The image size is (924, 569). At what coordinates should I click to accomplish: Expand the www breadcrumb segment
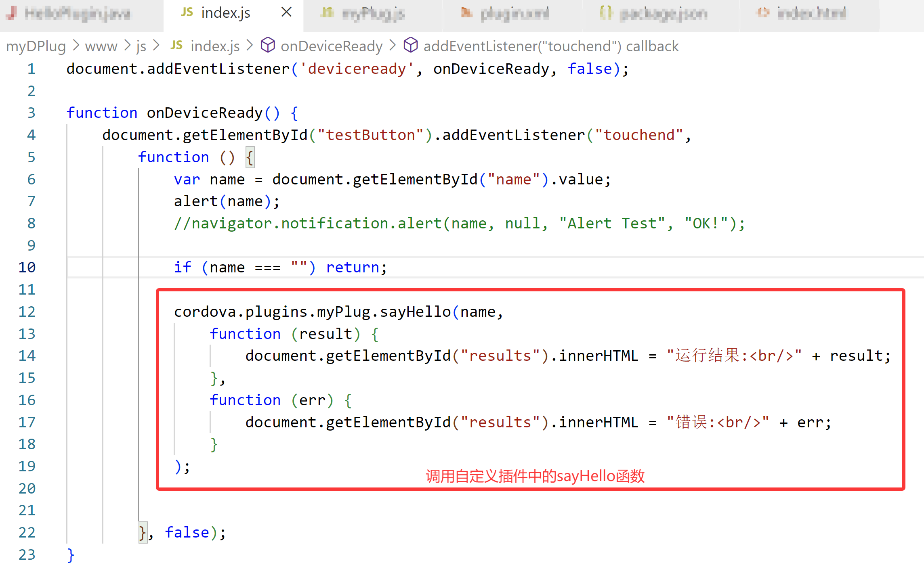pyautogui.click(x=101, y=46)
